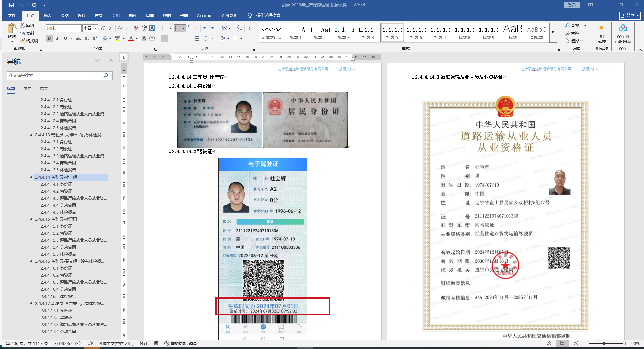Open the 插入 ribbon tab
The height and width of the screenshot is (349, 644).
(47, 16)
